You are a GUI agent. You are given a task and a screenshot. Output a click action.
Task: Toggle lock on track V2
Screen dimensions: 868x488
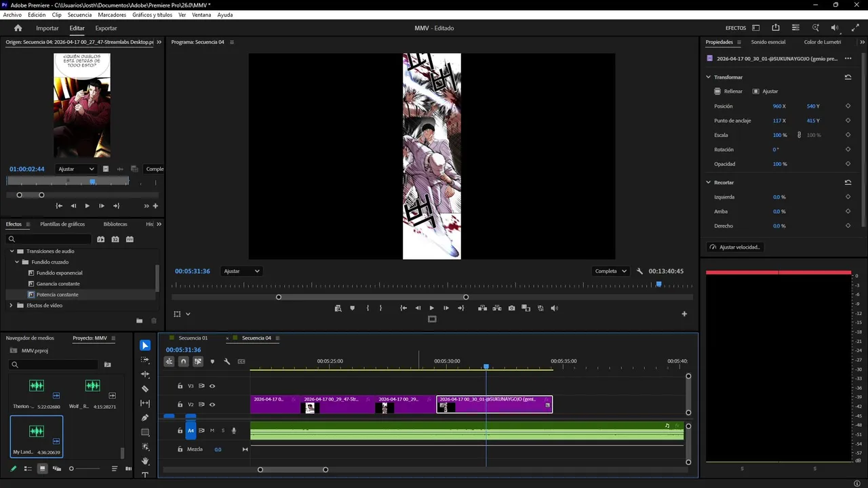click(x=180, y=405)
